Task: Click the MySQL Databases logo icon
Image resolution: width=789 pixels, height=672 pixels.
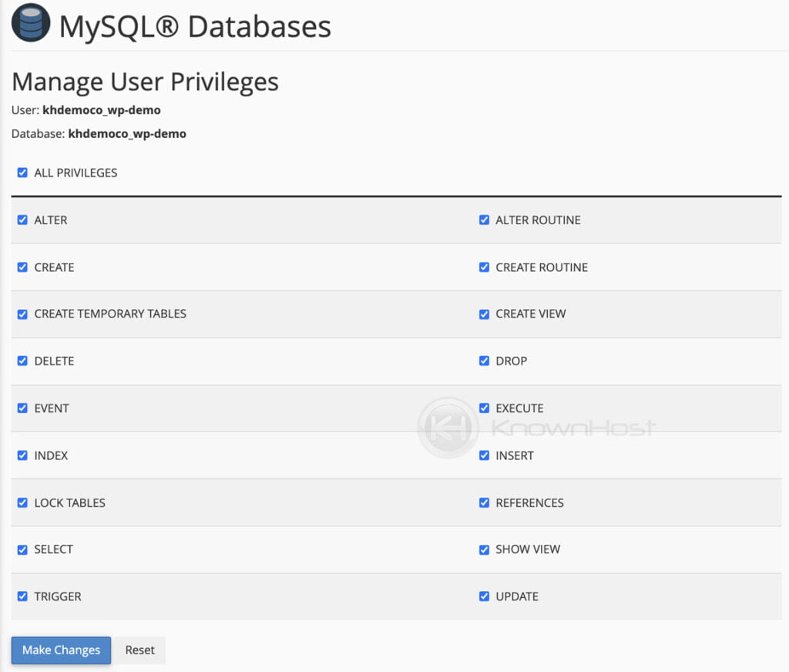Action: click(31, 22)
